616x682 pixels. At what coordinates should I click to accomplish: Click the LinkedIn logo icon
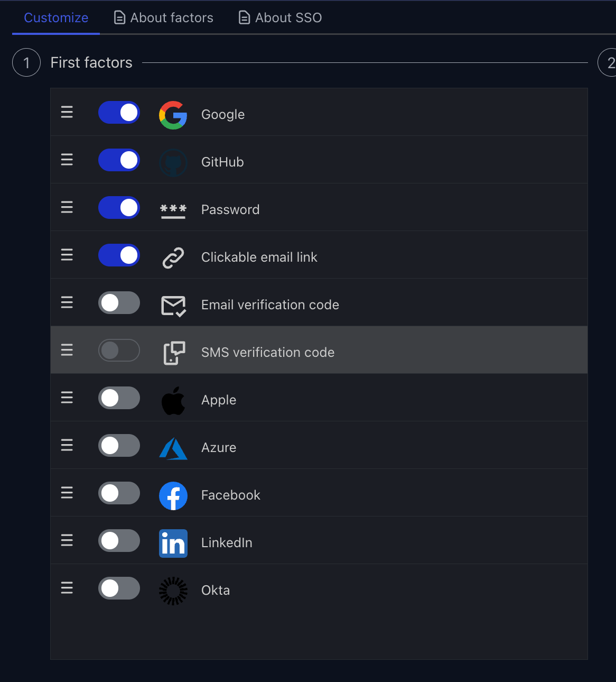pos(173,543)
